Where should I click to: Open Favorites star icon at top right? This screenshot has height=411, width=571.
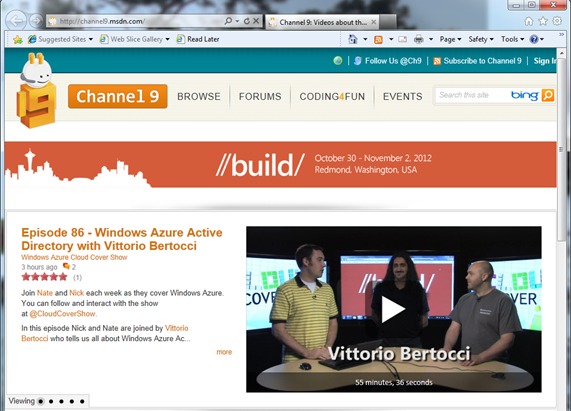pyautogui.click(x=543, y=21)
